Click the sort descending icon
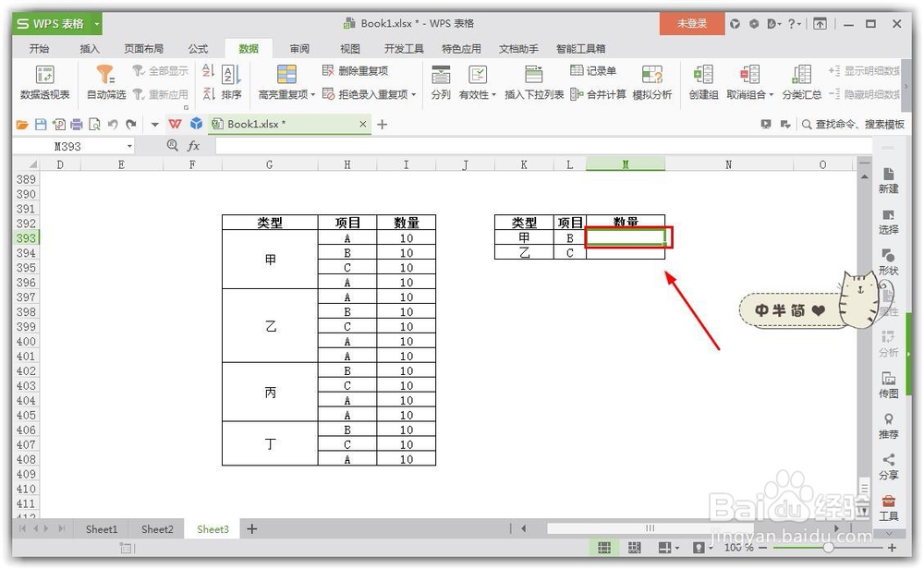924x569 pixels. (207, 93)
